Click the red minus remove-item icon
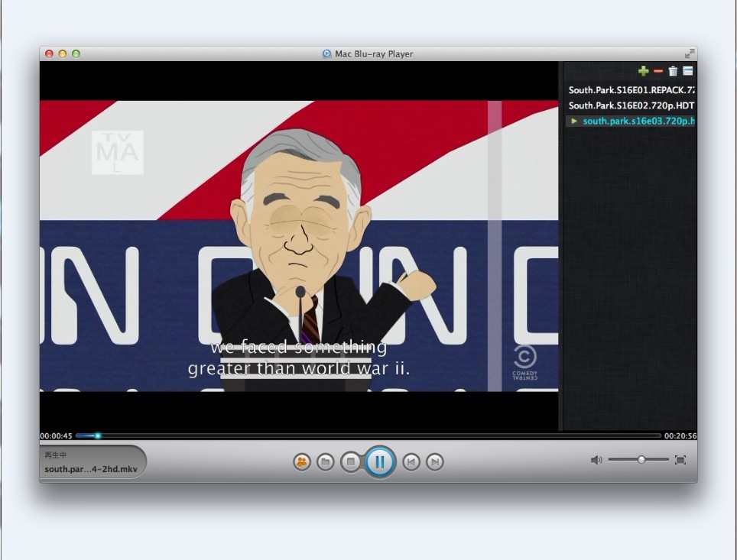The width and height of the screenshot is (737, 560). (x=658, y=71)
